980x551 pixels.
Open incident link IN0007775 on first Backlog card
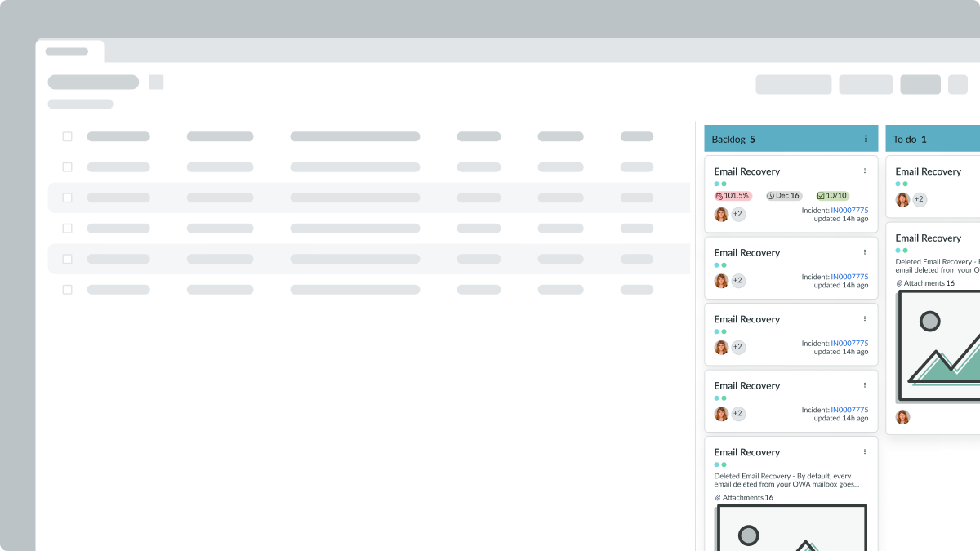tap(849, 211)
